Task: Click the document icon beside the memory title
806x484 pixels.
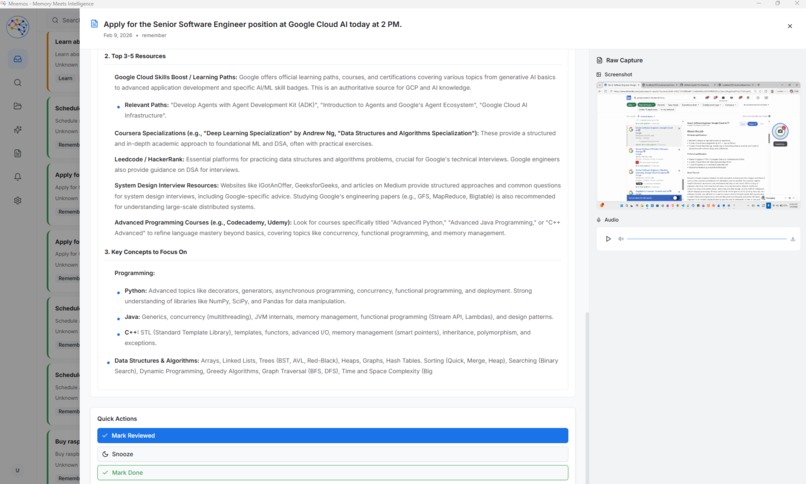Action: (x=94, y=24)
